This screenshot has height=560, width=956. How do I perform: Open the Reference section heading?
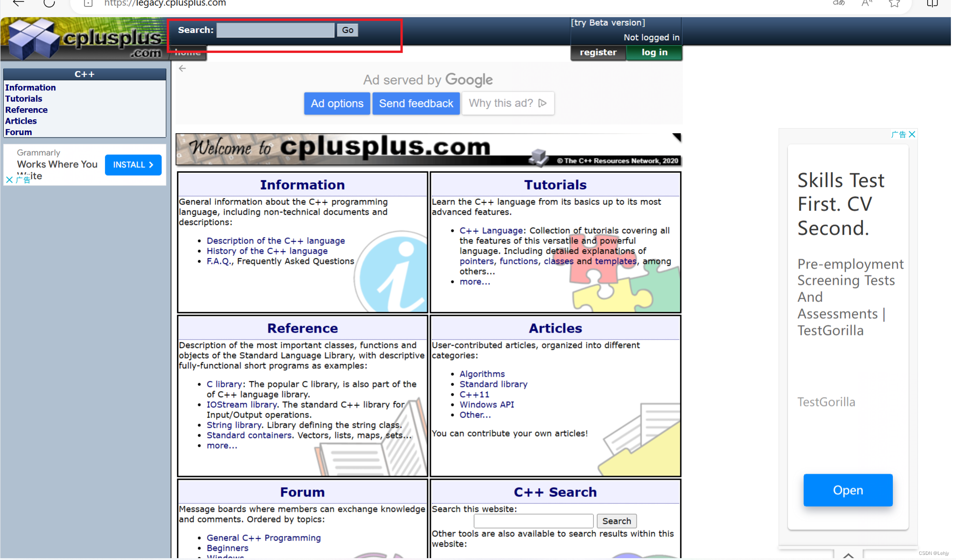(x=302, y=328)
